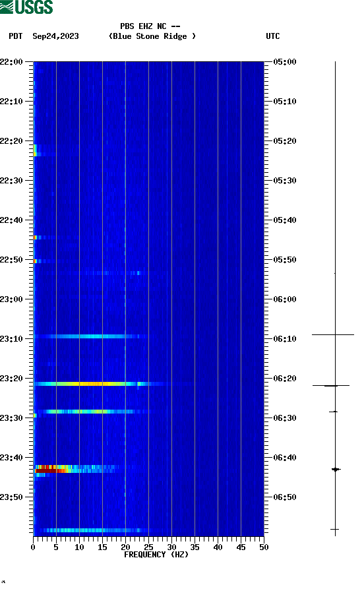Click the seismogram spike at 06:22
The image size is (364, 589).
tap(331, 385)
